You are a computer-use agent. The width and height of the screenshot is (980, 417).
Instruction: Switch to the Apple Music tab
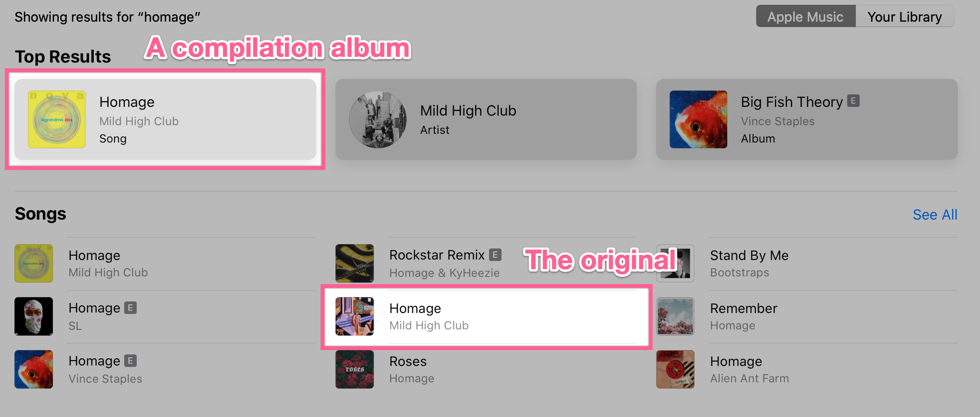click(806, 16)
